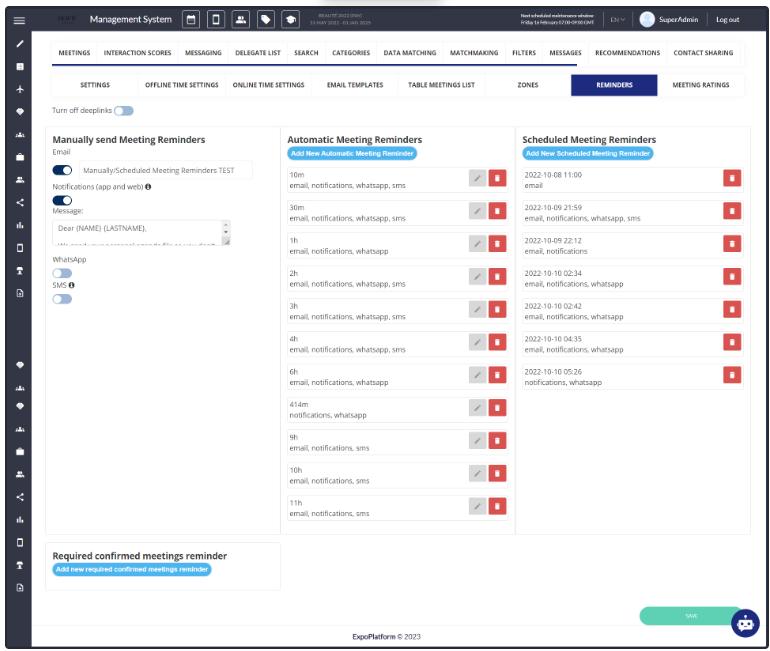Screen dimensions: 770x651
Task: Click the info icon next to SMS
Action: coord(71,285)
